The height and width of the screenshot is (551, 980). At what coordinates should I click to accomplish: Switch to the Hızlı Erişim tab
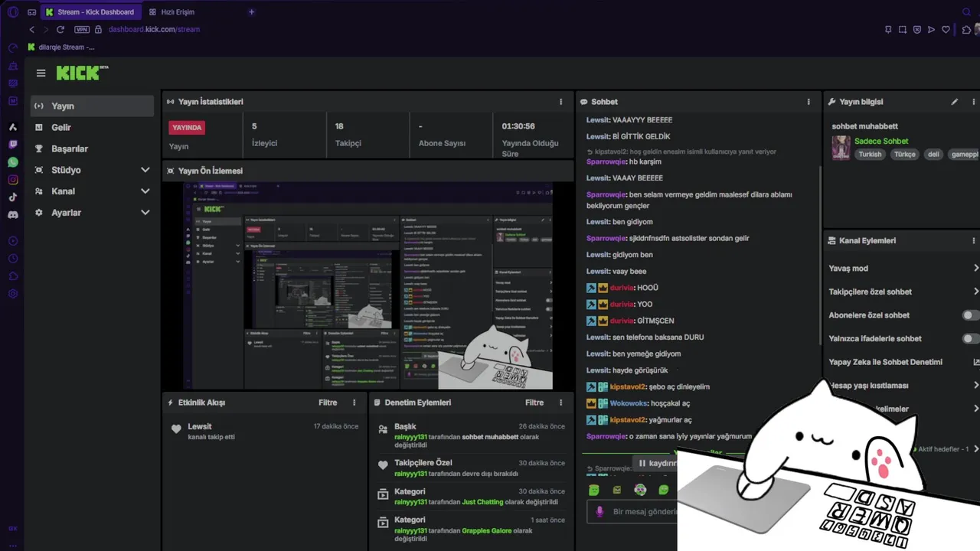172,12
